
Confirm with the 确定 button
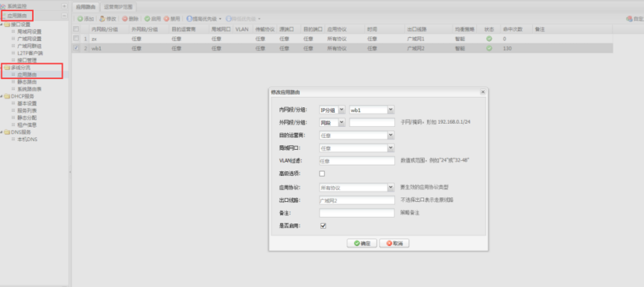pyautogui.click(x=362, y=243)
